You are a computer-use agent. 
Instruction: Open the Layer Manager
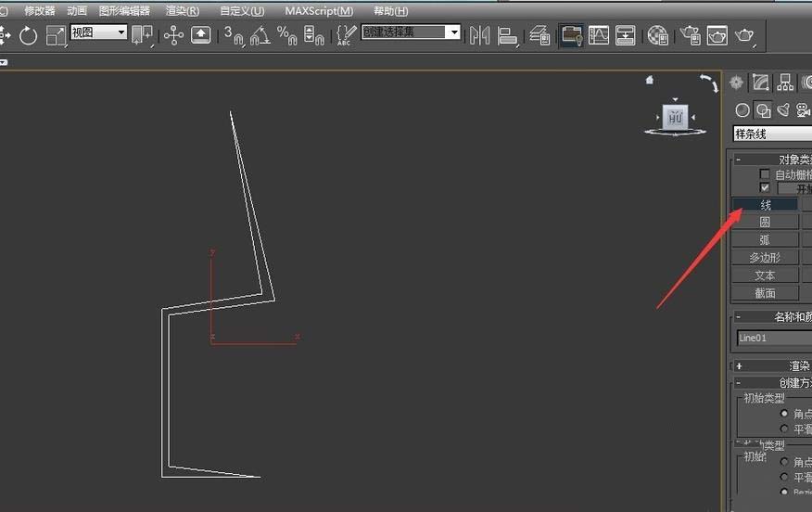[540, 36]
